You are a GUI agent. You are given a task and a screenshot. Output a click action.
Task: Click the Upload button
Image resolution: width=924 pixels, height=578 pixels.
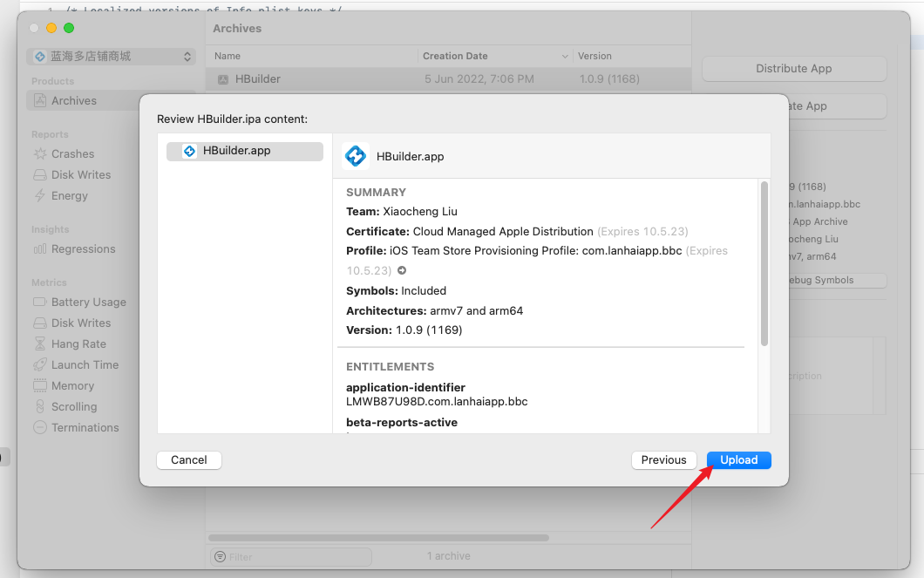click(738, 460)
